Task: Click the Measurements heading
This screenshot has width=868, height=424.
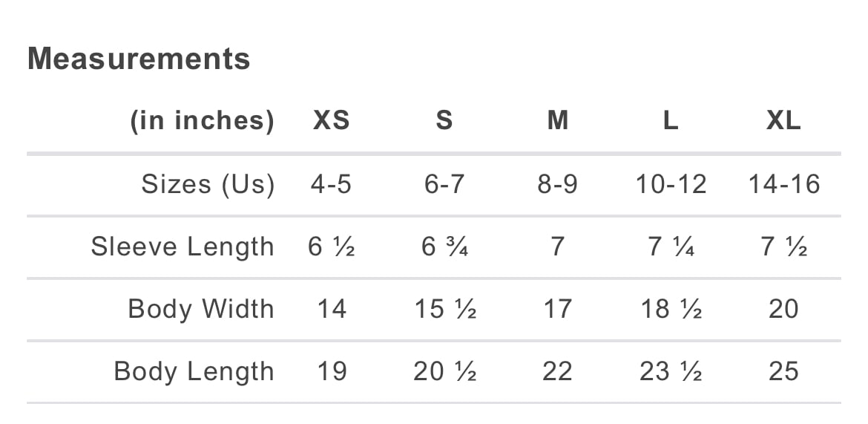Action: [139, 59]
